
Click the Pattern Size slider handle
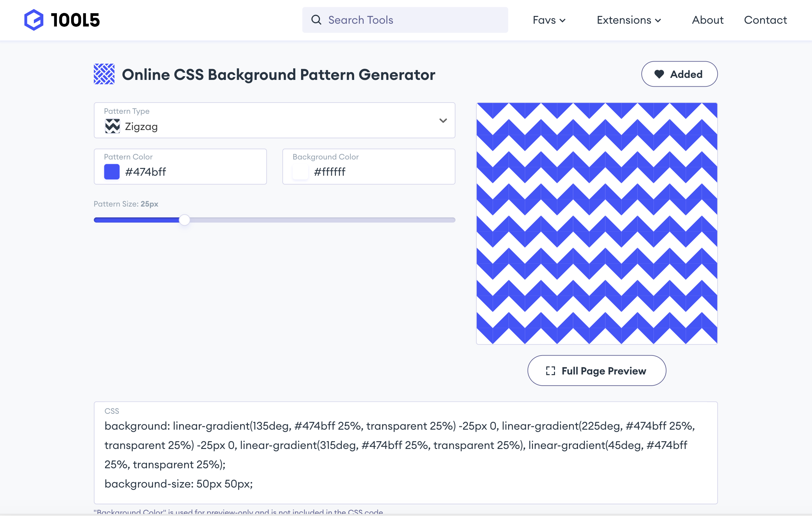point(184,220)
